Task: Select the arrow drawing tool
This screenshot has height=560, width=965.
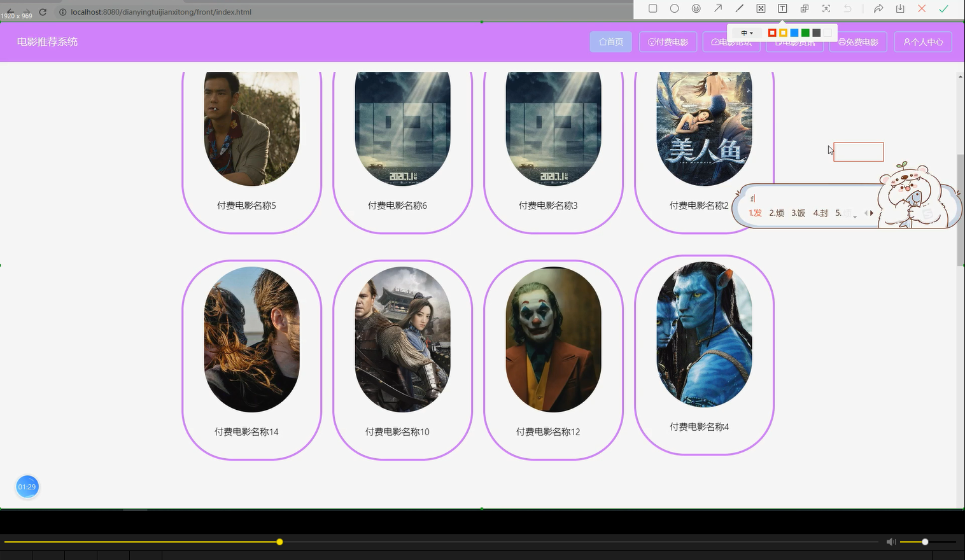Action: [x=717, y=8]
